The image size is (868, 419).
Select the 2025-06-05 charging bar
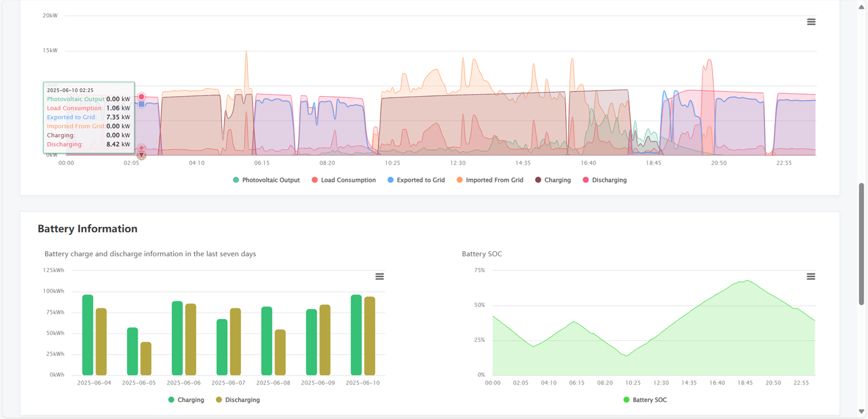click(x=132, y=351)
